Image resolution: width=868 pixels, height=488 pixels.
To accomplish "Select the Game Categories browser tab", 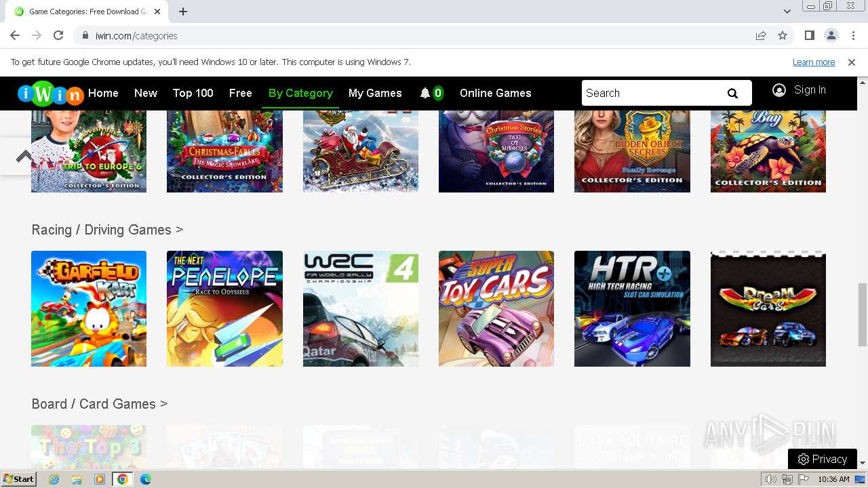I will (x=88, y=12).
